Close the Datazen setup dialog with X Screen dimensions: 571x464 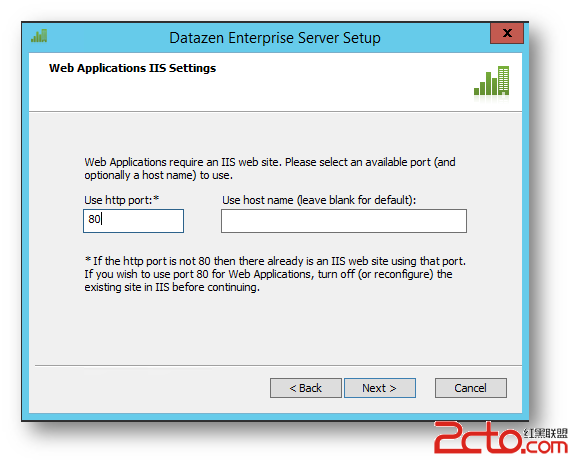[x=507, y=33]
